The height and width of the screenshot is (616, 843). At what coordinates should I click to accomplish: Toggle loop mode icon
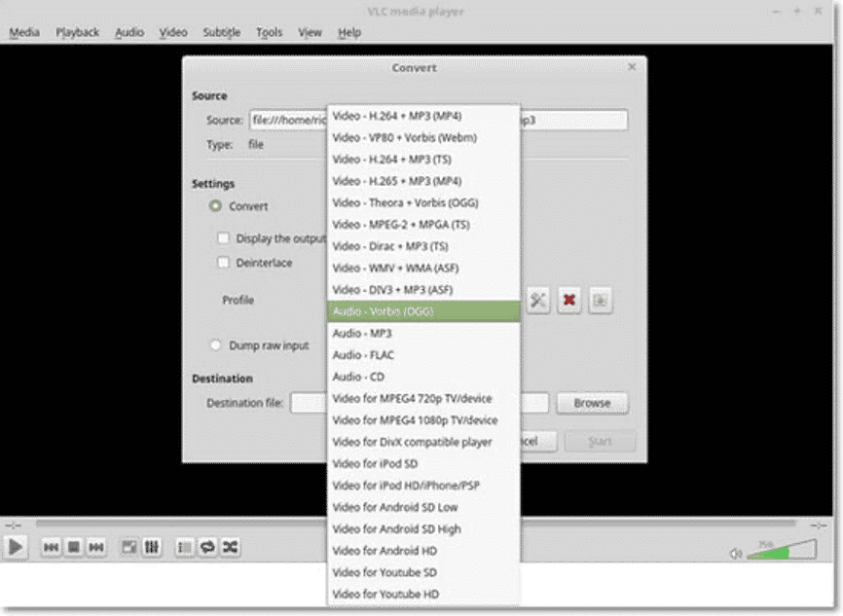[x=207, y=548]
